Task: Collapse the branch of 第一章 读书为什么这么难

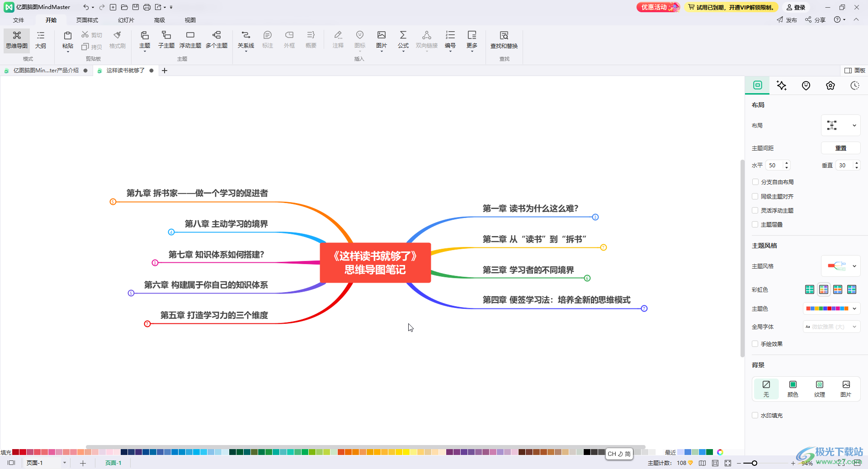Action: (x=595, y=217)
